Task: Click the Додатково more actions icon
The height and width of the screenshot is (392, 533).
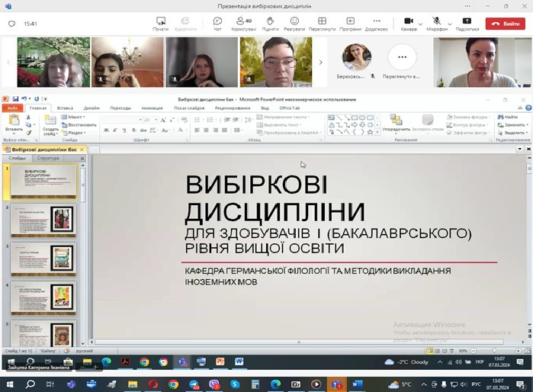Action: click(376, 23)
